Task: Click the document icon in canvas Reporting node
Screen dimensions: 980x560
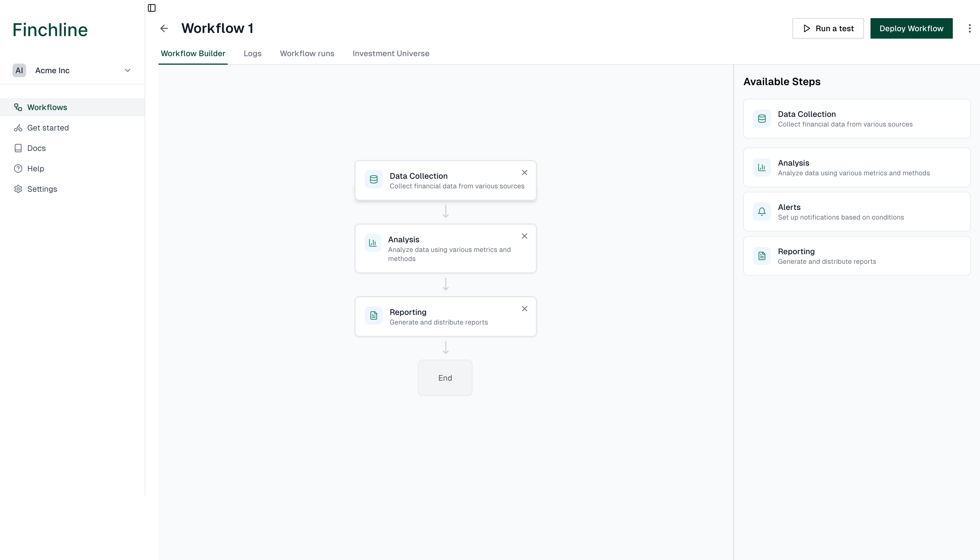Action: pos(373,315)
